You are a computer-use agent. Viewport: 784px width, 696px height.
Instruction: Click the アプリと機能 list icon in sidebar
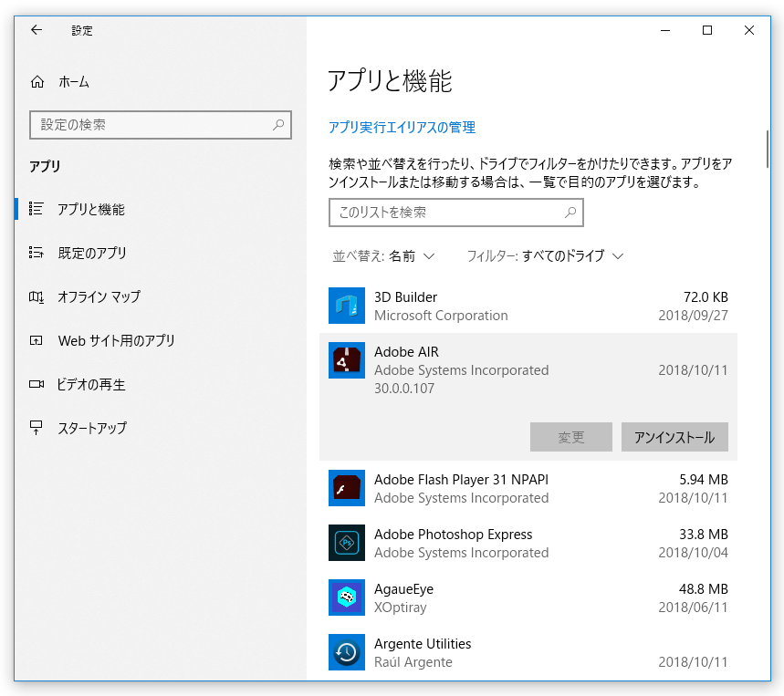(x=36, y=209)
